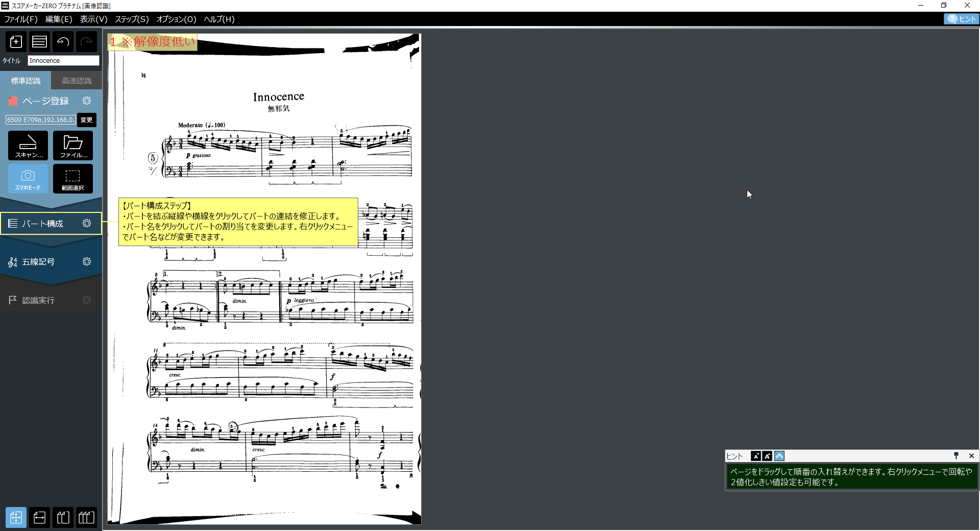
Task: Switch to the 高速認識 tab
Action: (x=77, y=81)
